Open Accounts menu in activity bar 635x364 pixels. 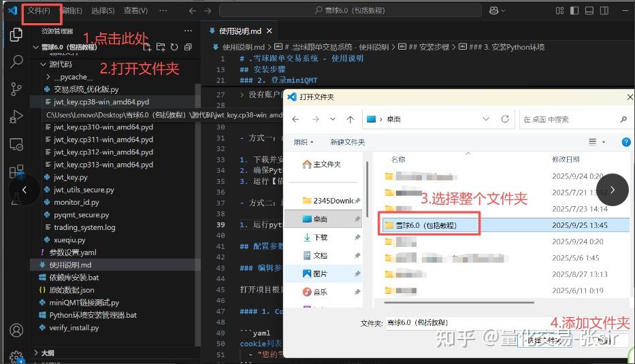(x=16, y=331)
